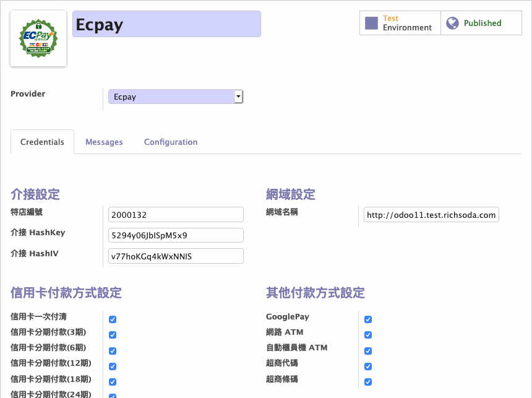Screen dimensions: 532x398
Task: Click the 特店編號 field showing 2000132
Action: [176, 215]
